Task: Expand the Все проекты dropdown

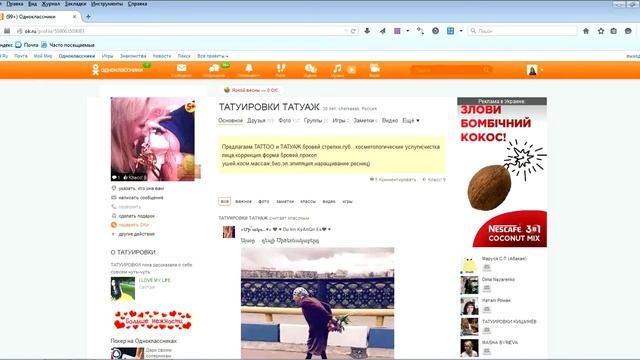Action: click(x=213, y=56)
